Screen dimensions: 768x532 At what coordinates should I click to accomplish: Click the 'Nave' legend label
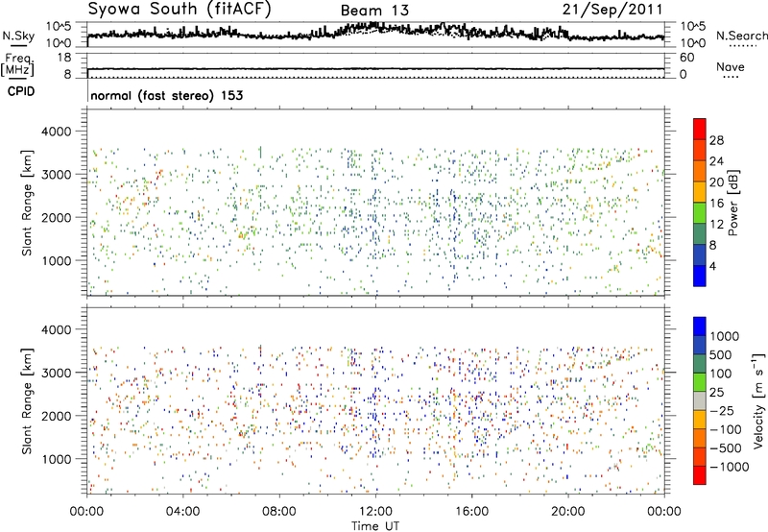730,66
